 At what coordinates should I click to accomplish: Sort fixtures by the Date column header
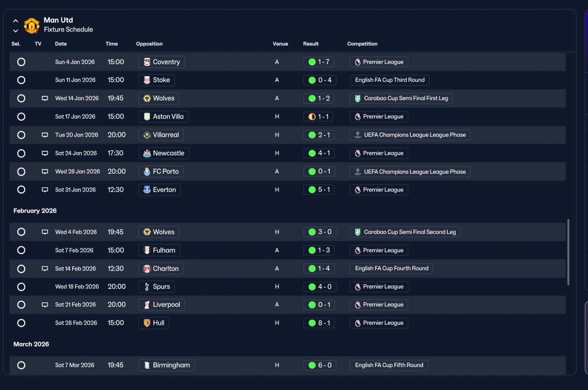coord(61,44)
